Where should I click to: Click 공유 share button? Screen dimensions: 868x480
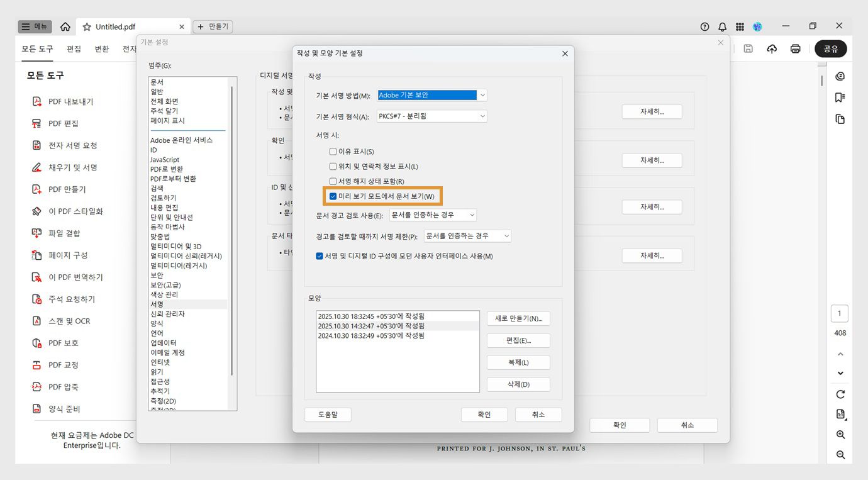pyautogui.click(x=831, y=48)
